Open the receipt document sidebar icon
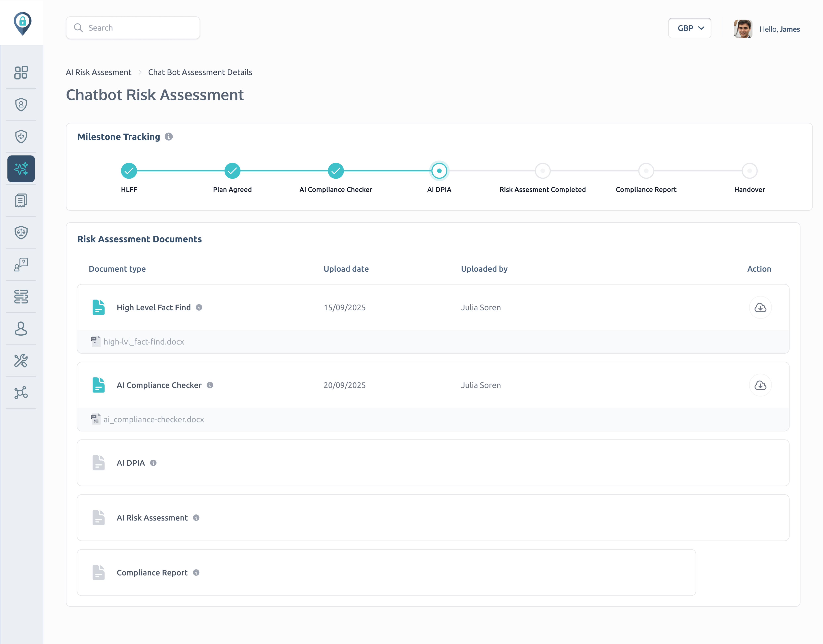 tap(21, 201)
